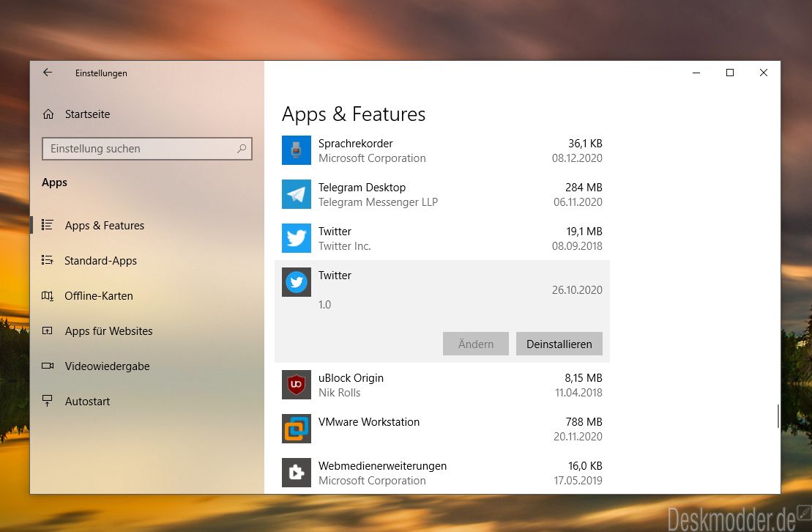The image size is (812, 532).
Task: Select the Twitter entry from Twitter Inc.
Action: pyautogui.click(x=335, y=232)
